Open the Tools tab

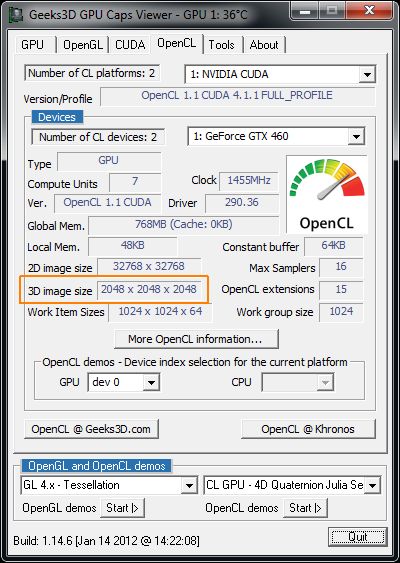[x=222, y=45]
